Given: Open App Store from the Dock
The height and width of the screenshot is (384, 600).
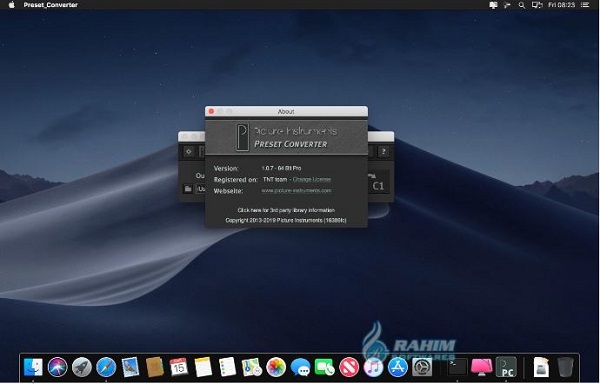Looking at the screenshot, I should tap(398, 367).
